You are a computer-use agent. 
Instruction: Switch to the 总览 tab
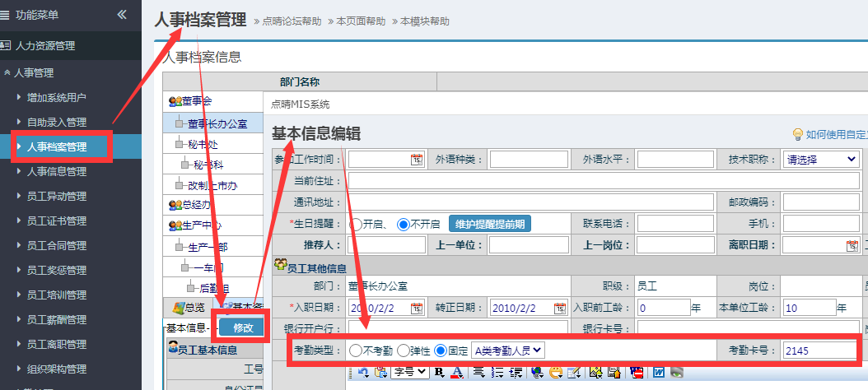coord(189,307)
